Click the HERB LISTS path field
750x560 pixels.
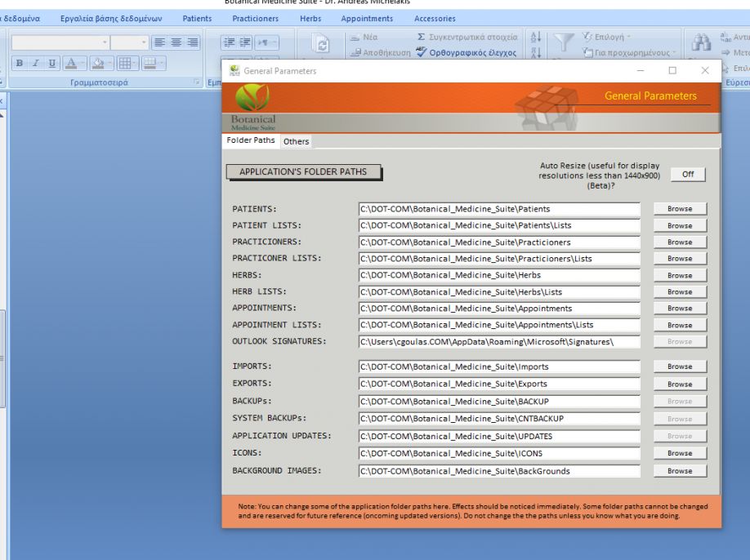pyautogui.click(x=499, y=292)
